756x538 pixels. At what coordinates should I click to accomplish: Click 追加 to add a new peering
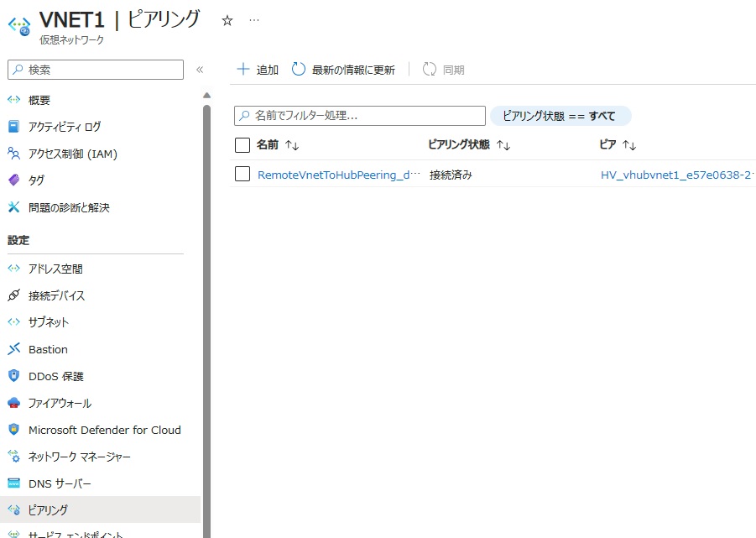pos(256,70)
